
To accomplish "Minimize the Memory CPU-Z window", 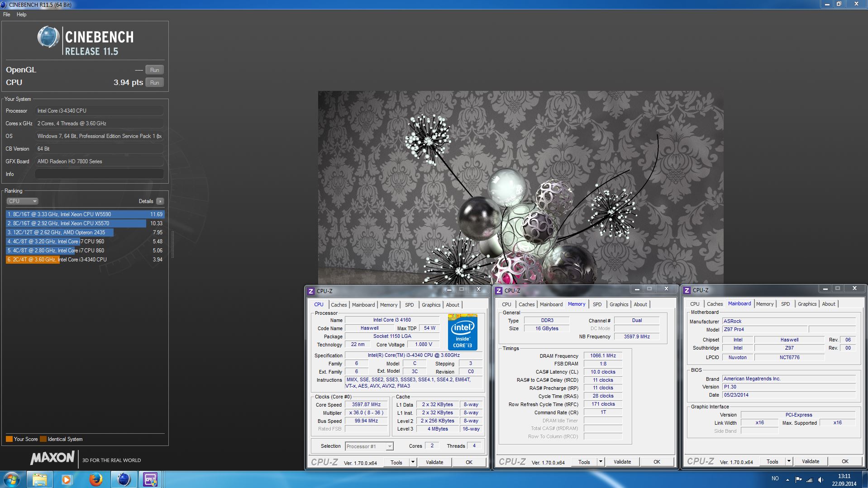I will pos(636,289).
